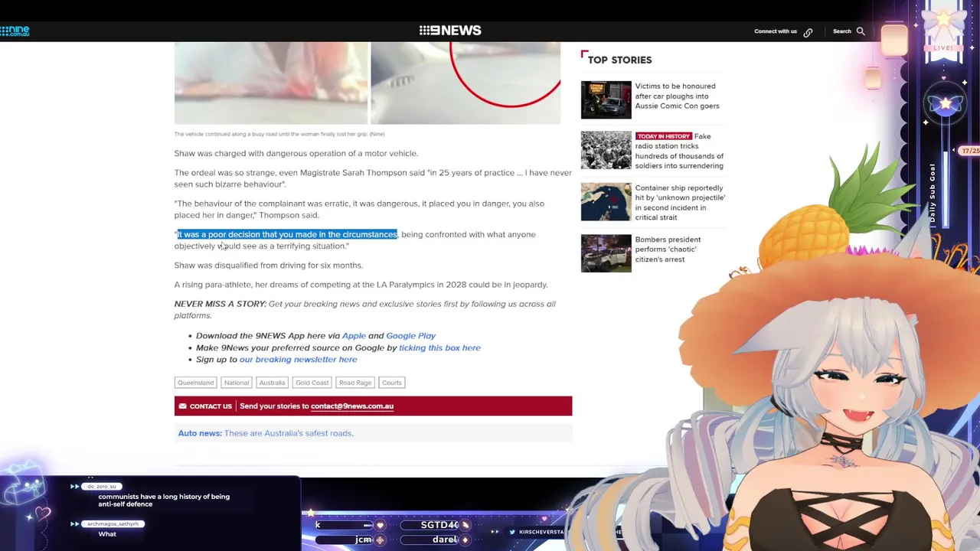Image resolution: width=980 pixels, height=551 pixels.
Task: Click 'Shaw was disqualified from driving' sentence
Action: (269, 265)
